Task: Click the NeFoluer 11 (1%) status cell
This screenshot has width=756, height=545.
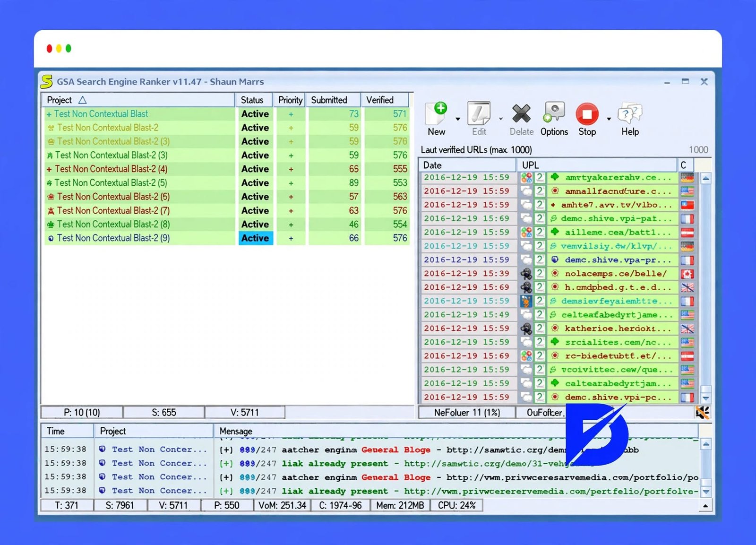Action: [x=467, y=413]
